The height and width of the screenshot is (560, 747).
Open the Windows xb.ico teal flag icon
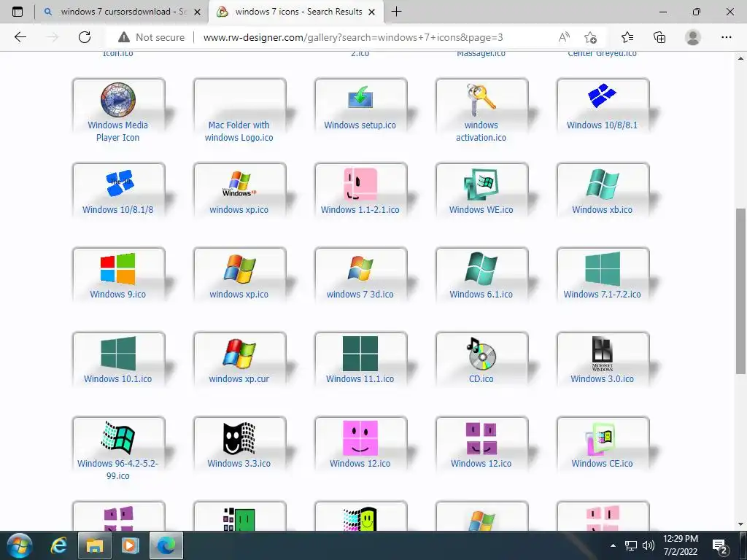602,184
